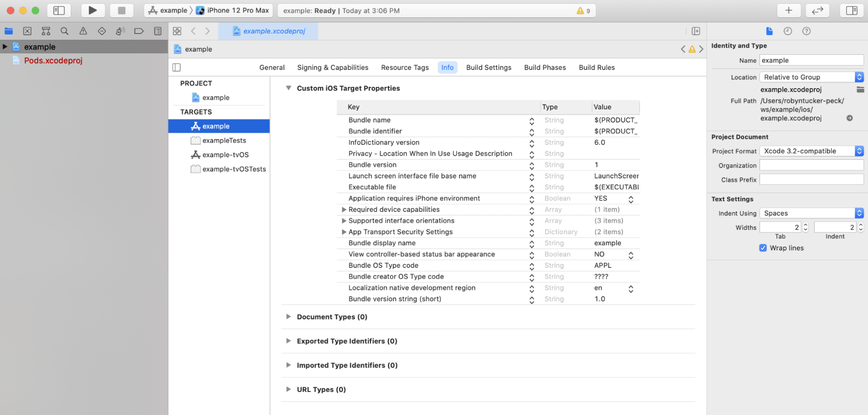Click the code review arrows button
Image resolution: width=868 pixels, height=415 pixels.
click(x=818, y=10)
